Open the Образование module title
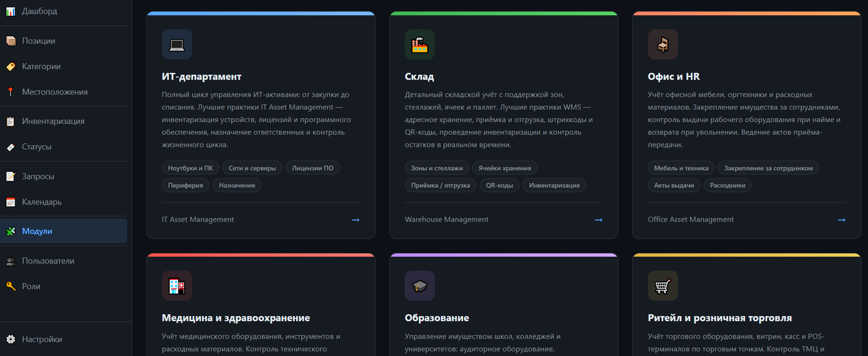This screenshot has height=356, width=868. click(437, 318)
